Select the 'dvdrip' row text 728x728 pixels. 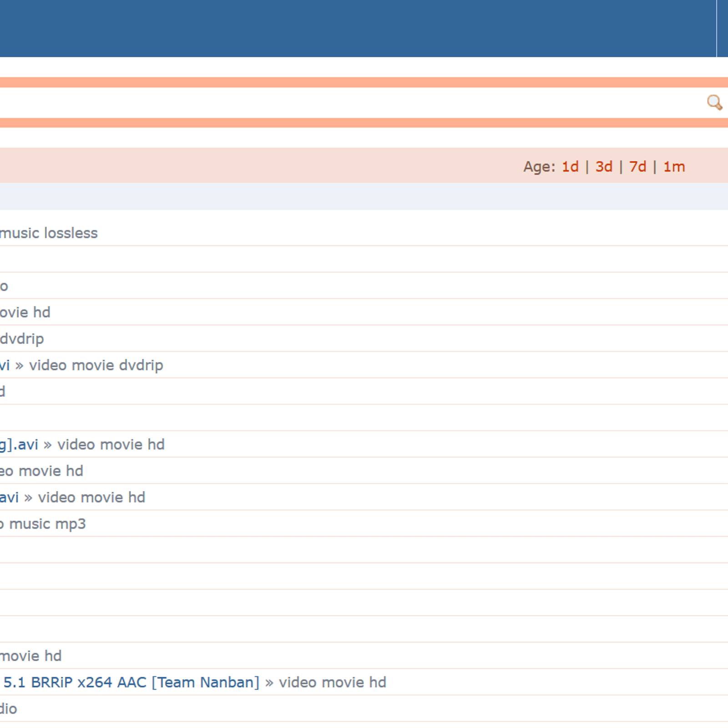point(22,339)
